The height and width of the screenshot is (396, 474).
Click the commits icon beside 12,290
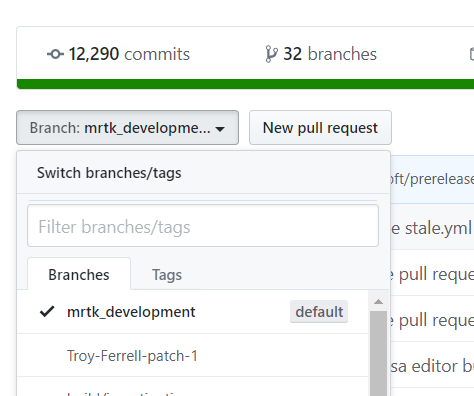[55, 54]
